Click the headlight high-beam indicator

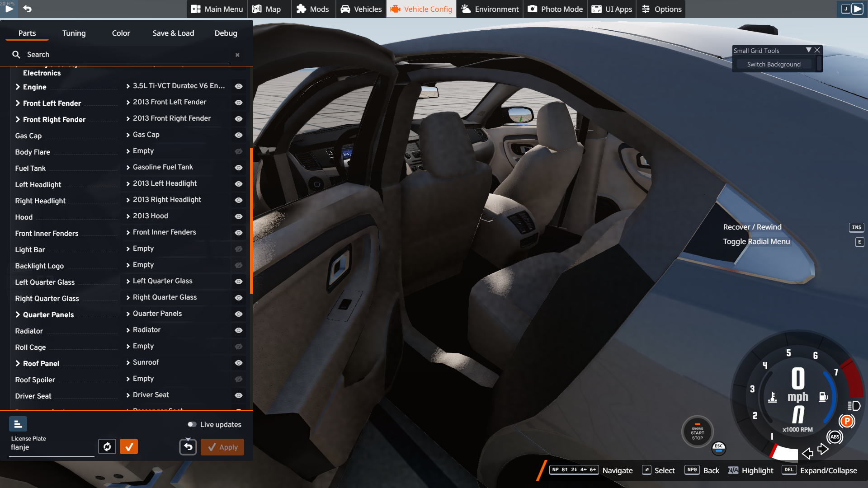coord(854,406)
